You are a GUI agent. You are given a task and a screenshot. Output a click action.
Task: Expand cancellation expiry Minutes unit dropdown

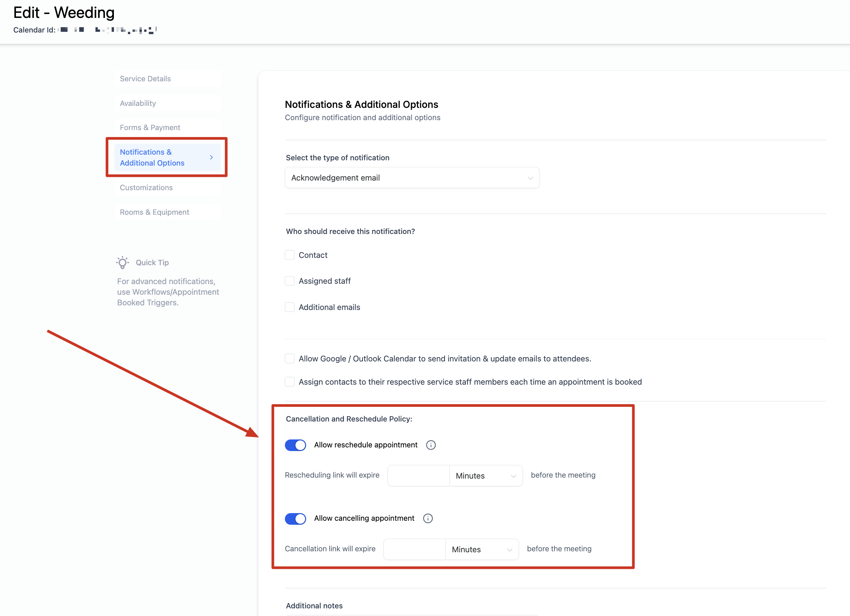click(x=481, y=549)
